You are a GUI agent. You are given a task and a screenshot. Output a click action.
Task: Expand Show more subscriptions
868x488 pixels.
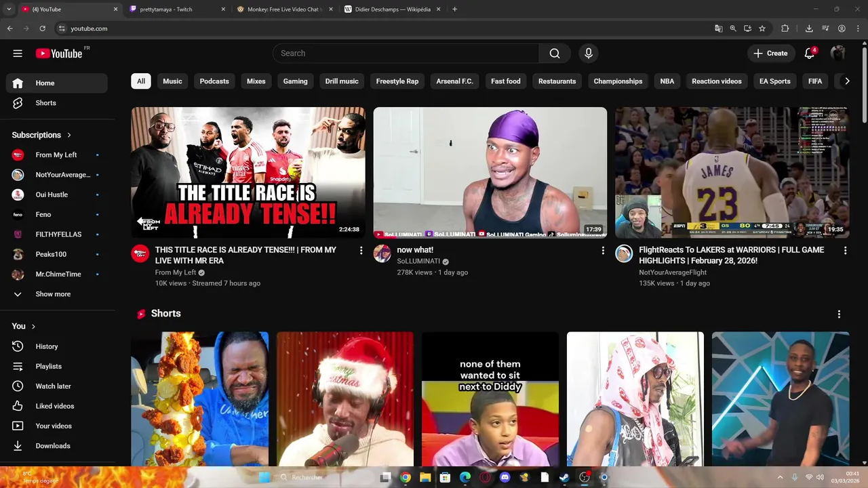(x=57, y=294)
